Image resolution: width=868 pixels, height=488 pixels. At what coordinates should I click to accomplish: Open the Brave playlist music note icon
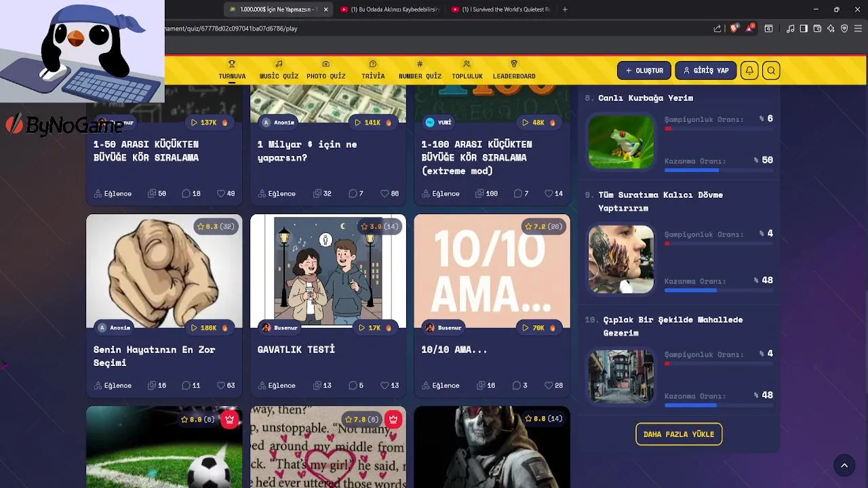[x=791, y=28]
